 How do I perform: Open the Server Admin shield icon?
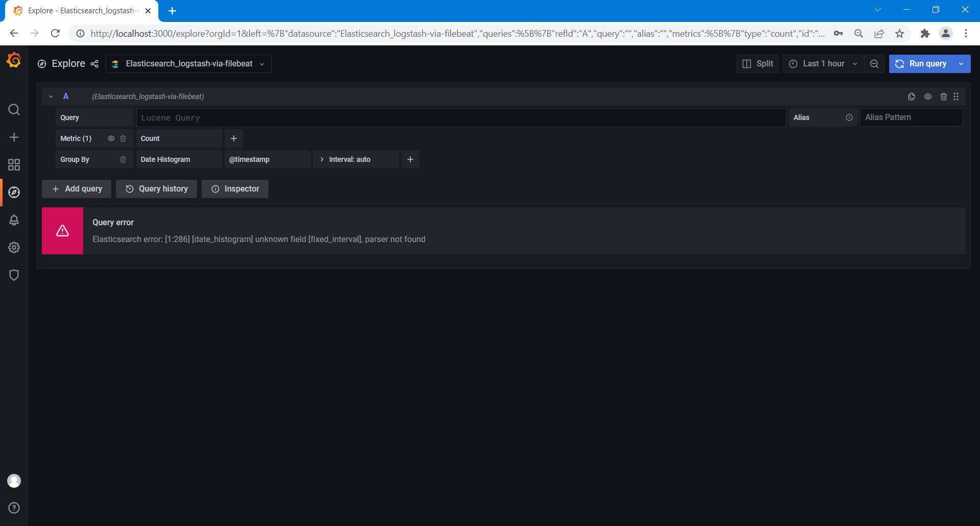click(14, 275)
